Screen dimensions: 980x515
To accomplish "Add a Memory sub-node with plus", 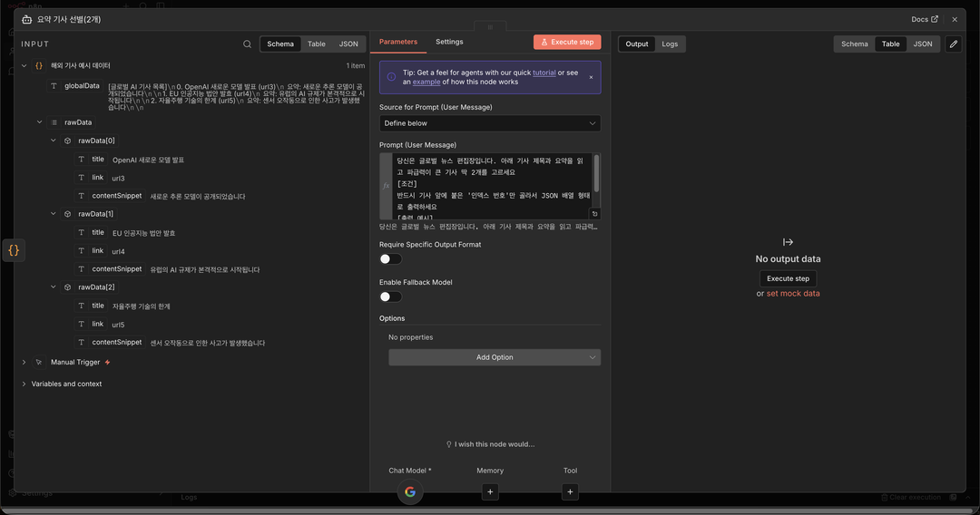I will pyautogui.click(x=490, y=491).
